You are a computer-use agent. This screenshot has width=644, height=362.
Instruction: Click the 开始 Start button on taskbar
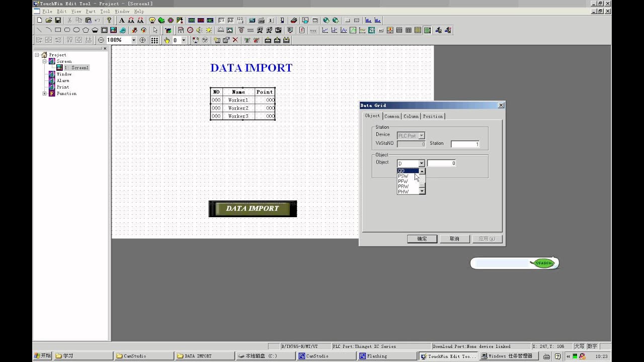click(42, 356)
